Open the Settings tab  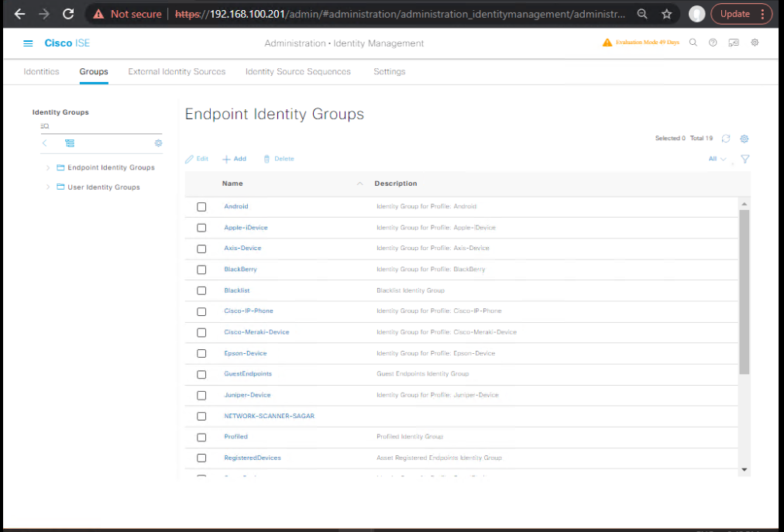(389, 71)
